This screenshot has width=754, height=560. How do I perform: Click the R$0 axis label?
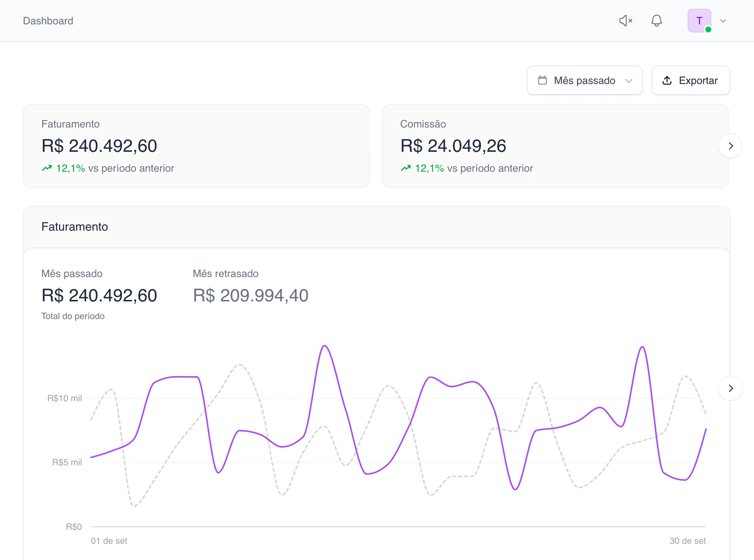[x=74, y=527]
